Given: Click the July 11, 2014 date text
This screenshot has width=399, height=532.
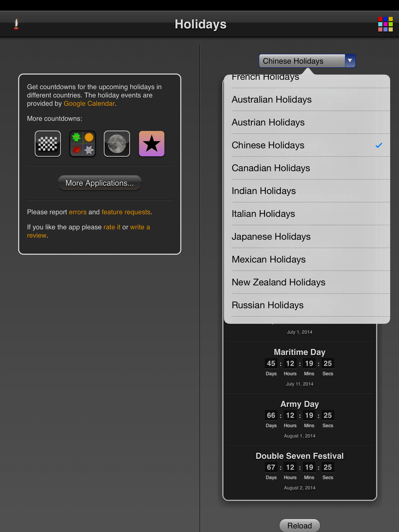Looking at the screenshot, I should [300, 384].
